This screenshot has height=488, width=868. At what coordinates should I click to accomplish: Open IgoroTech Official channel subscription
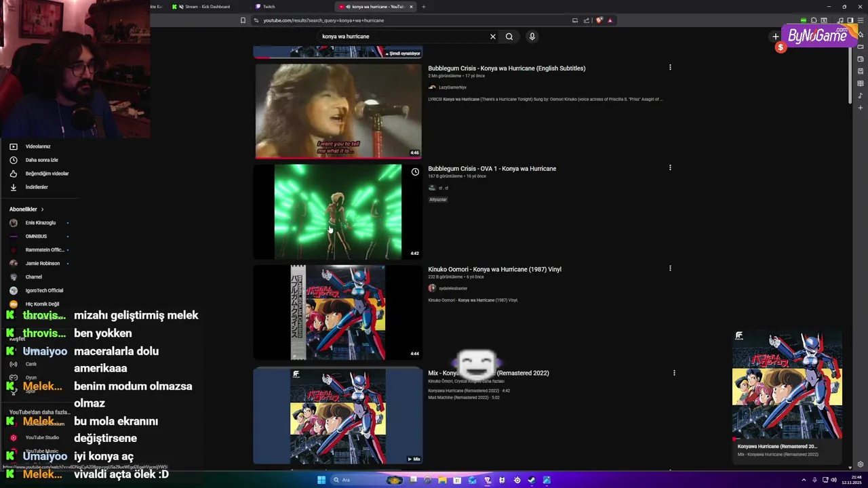pyautogui.click(x=44, y=291)
